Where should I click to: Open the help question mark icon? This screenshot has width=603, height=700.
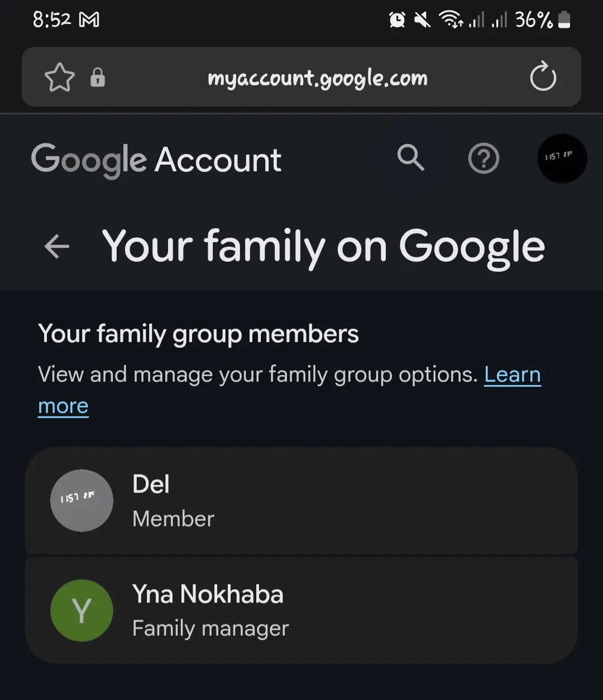[x=484, y=159]
